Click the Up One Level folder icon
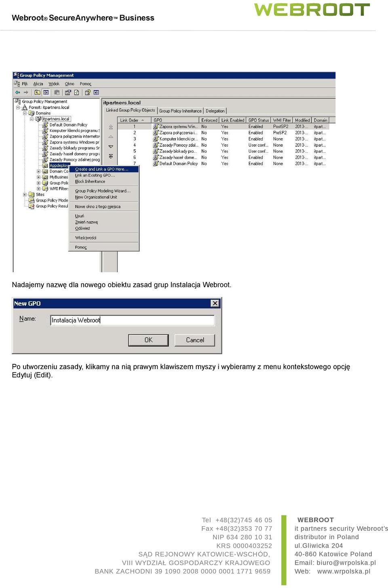 click(x=37, y=92)
